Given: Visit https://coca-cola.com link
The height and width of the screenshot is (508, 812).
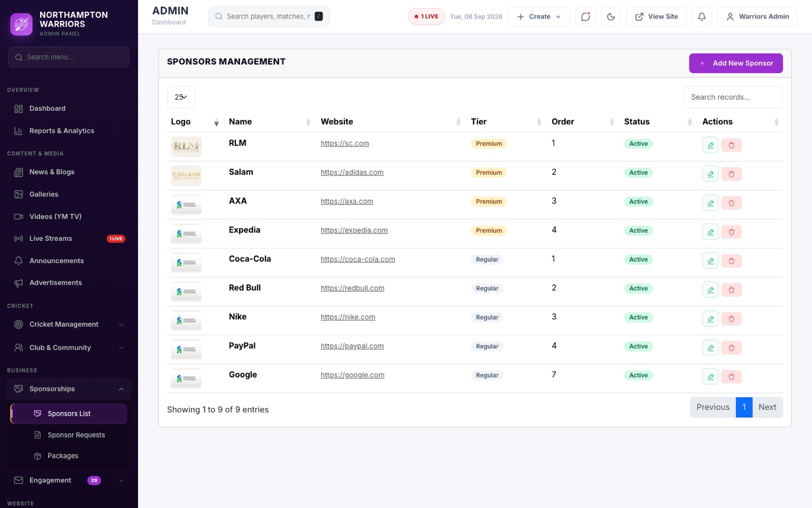Looking at the screenshot, I should coord(358,260).
